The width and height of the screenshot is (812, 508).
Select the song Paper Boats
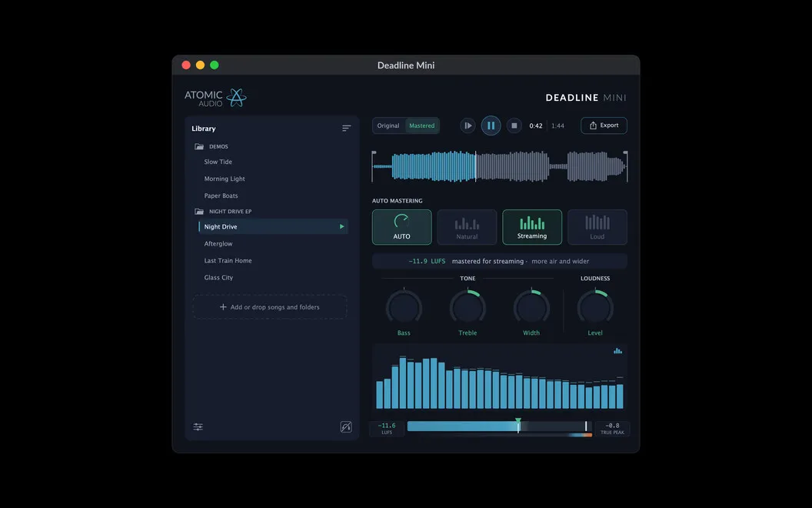coord(221,196)
